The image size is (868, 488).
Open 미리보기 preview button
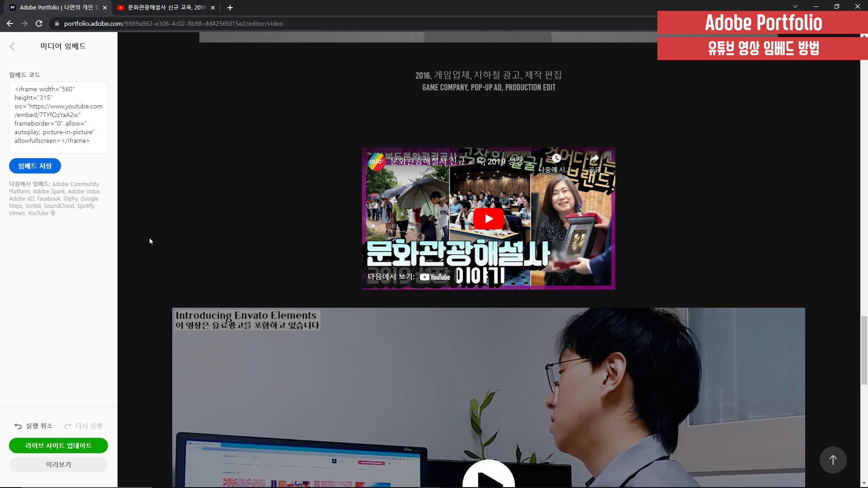pos(58,465)
